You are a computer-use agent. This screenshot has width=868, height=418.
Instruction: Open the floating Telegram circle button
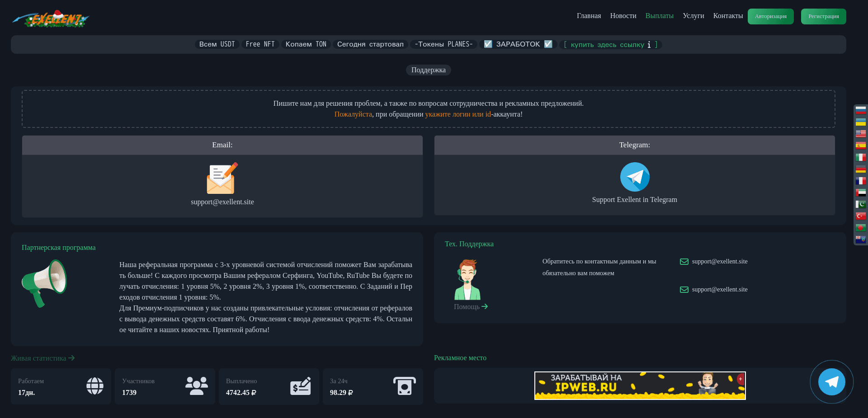[831, 382]
